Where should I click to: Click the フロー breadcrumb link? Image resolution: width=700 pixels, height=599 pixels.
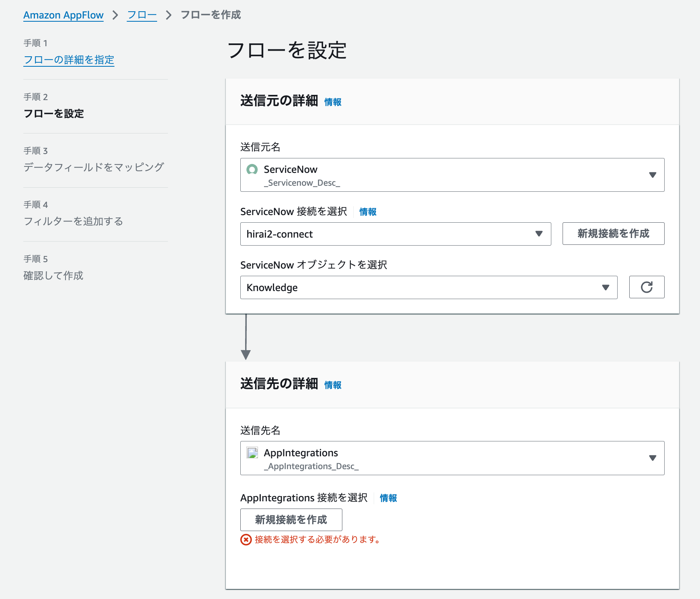(141, 15)
